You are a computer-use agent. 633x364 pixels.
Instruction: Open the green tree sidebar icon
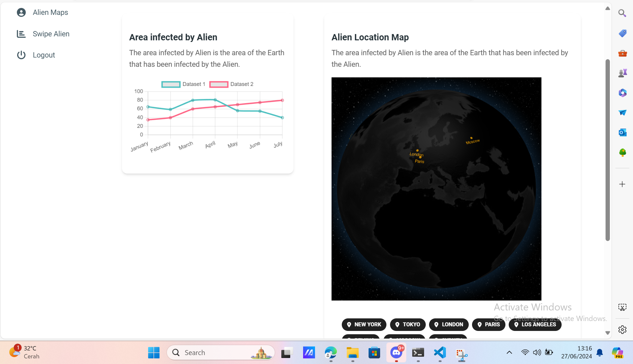(622, 152)
